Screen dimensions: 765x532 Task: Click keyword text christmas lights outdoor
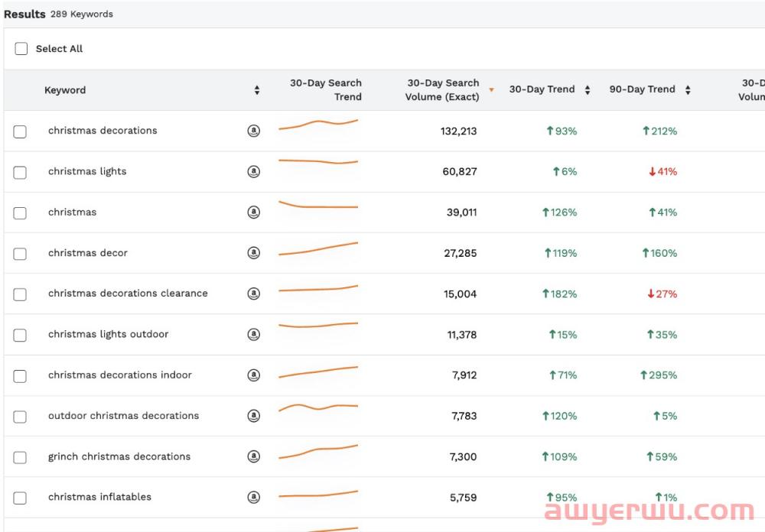pos(109,334)
